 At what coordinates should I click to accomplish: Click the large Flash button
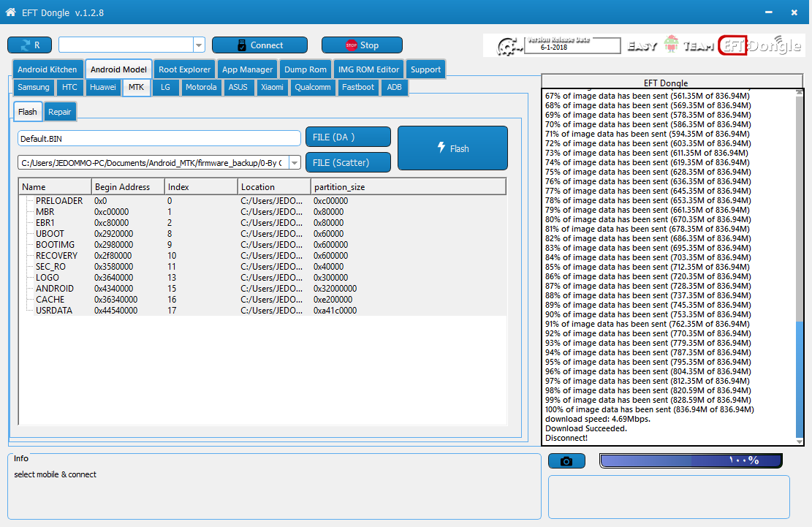pos(452,148)
